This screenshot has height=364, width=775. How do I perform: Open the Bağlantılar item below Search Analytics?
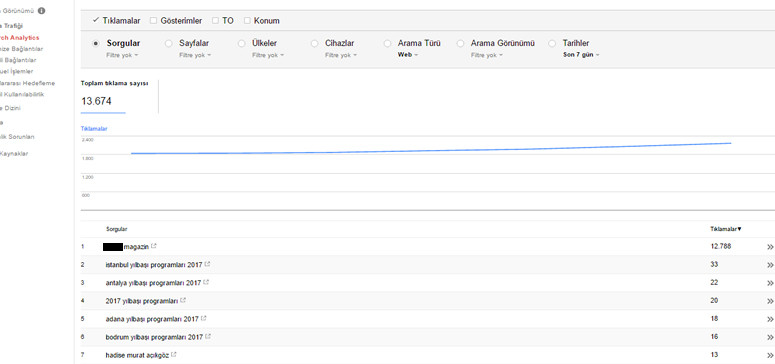[x=21, y=49]
